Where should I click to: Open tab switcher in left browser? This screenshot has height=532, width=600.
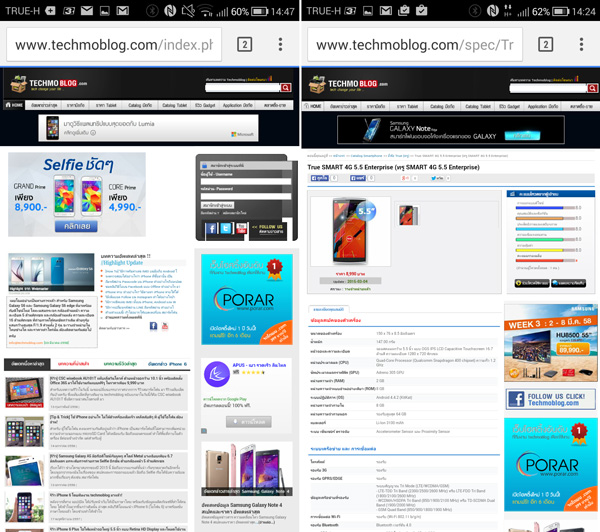(x=245, y=44)
